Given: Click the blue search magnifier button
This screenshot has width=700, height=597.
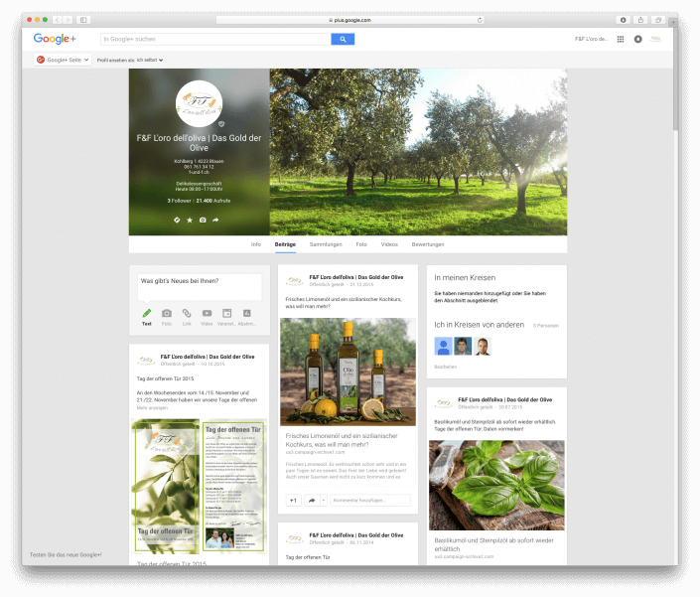Looking at the screenshot, I should click(x=343, y=40).
